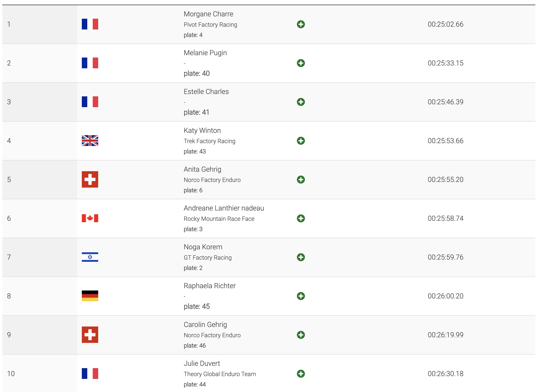This screenshot has width=540, height=392.
Task: Click the plus icon for Raphaela Richter
Action: [x=301, y=296]
